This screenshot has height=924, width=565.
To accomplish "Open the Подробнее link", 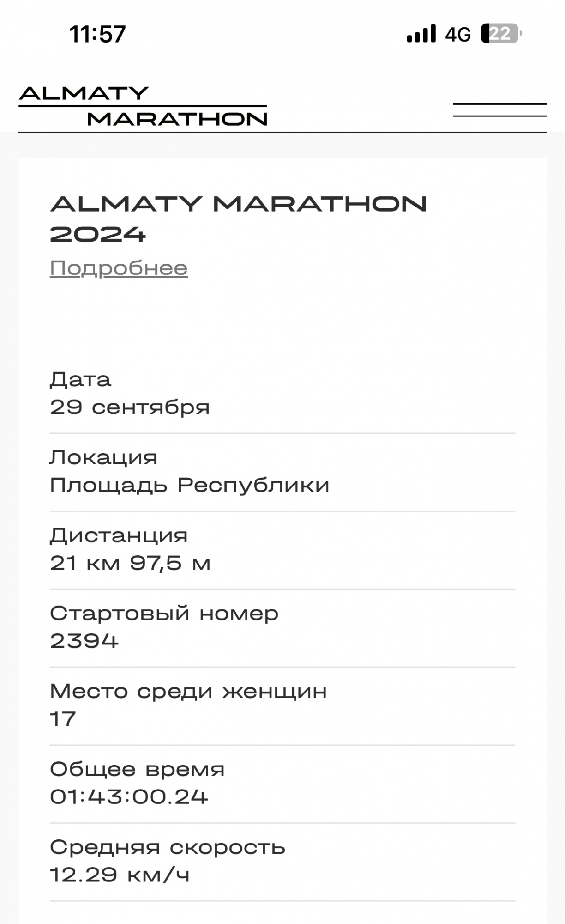I will coord(119,268).
